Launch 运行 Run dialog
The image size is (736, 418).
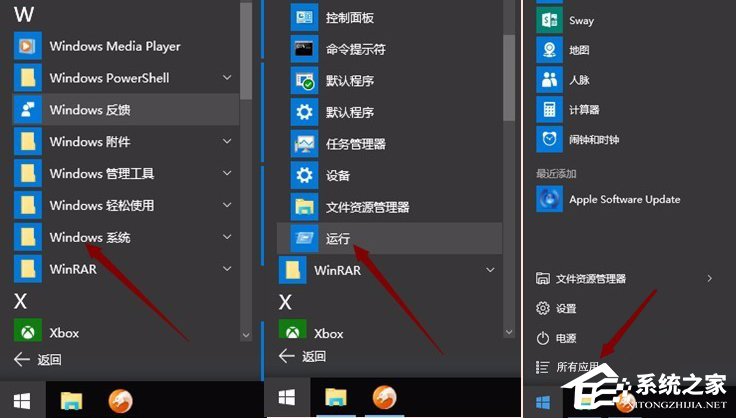click(x=390, y=238)
